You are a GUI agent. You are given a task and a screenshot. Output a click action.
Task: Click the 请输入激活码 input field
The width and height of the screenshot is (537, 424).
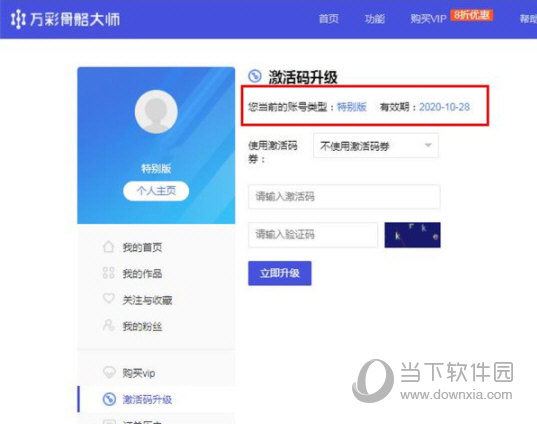click(344, 197)
